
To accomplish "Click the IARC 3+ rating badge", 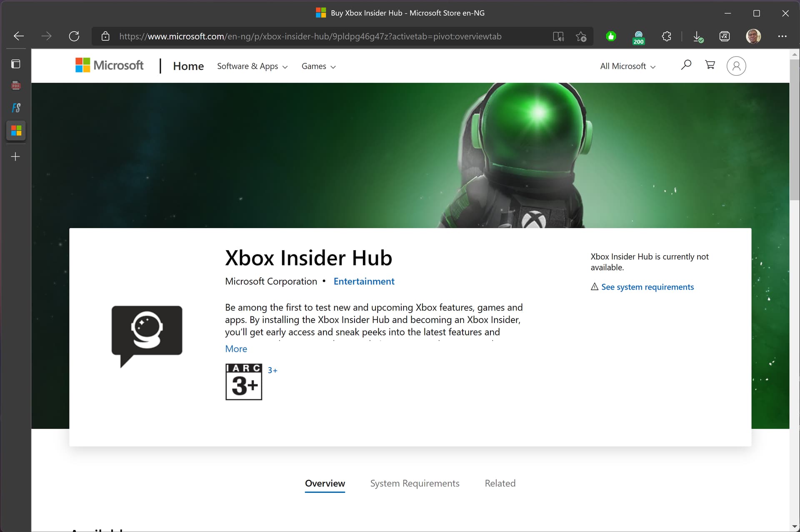I will coord(244,382).
